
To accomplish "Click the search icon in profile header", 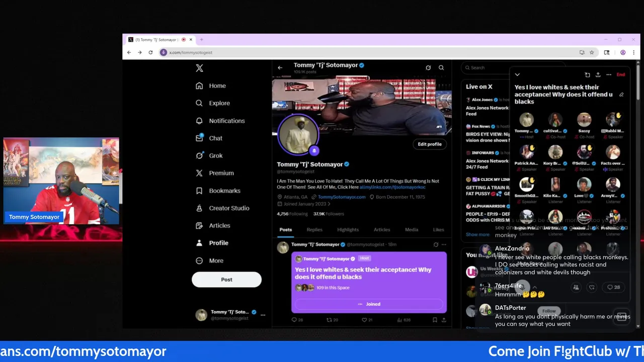I will point(441,68).
